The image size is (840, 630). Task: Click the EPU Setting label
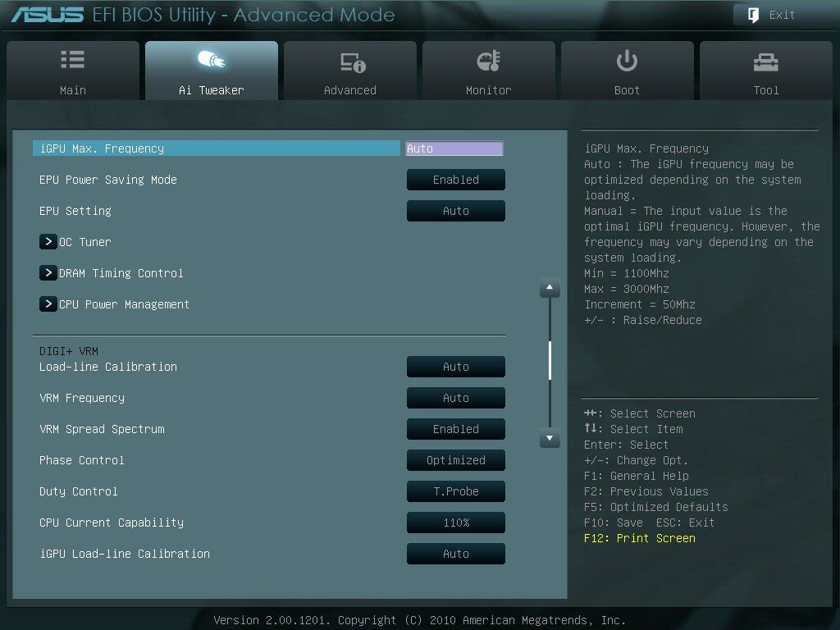[75, 211]
